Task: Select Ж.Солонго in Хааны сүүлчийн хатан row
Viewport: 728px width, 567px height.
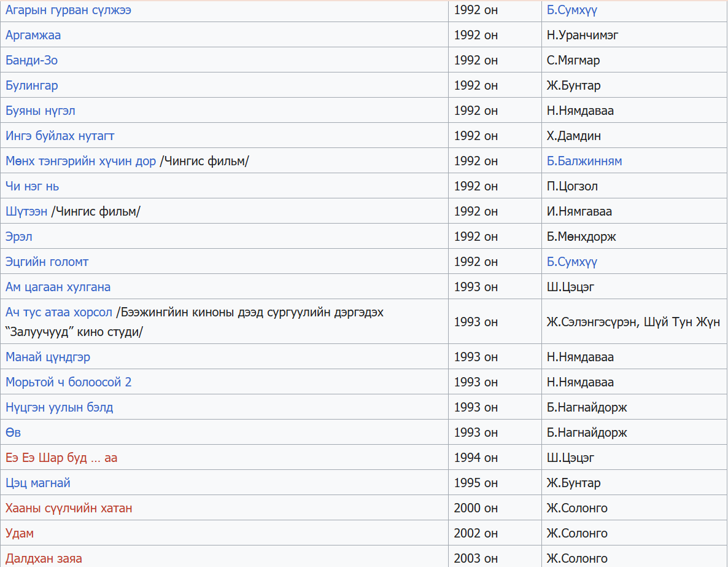Action: [577, 508]
